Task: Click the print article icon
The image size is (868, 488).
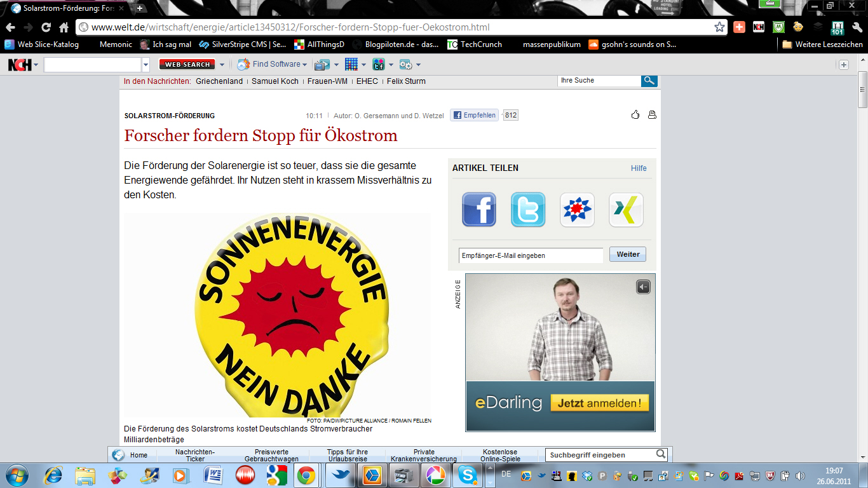Action: (651, 115)
